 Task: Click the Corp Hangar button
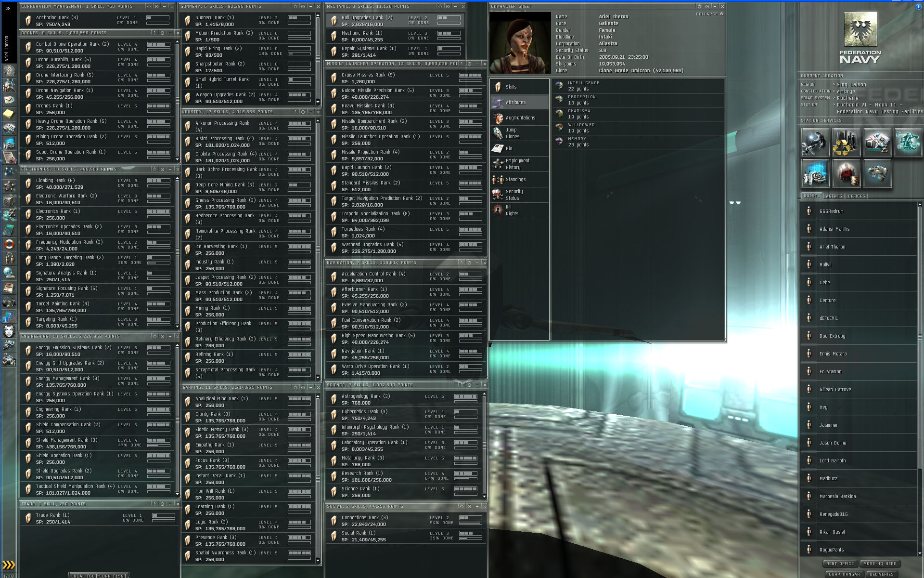tap(844, 574)
